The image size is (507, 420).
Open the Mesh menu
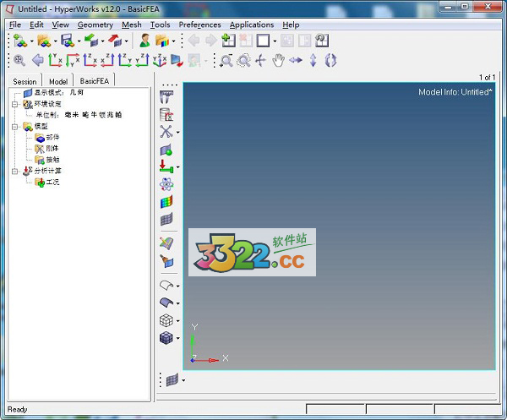click(132, 25)
